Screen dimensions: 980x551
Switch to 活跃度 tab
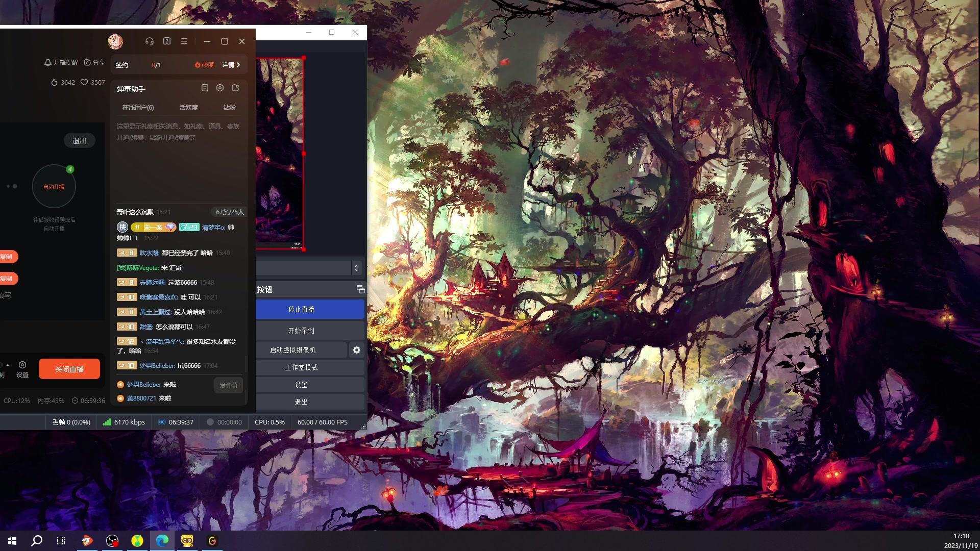coord(188,107)
